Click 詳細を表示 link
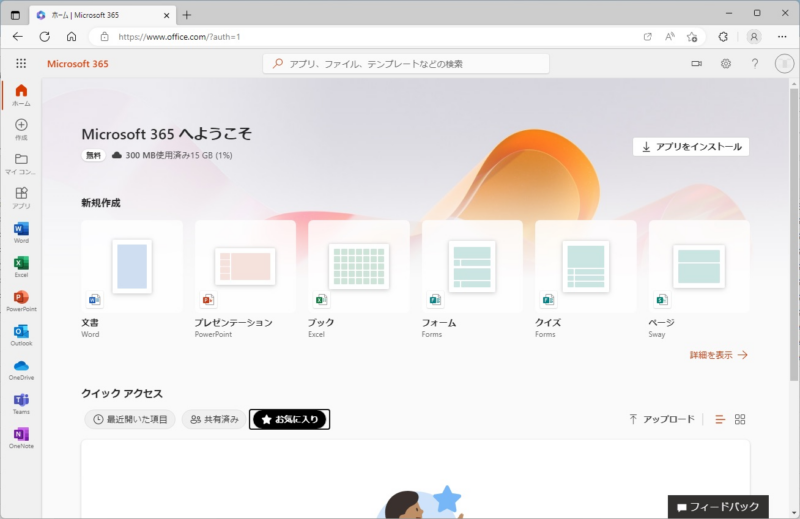800x519 pixels. coord(718,355)
